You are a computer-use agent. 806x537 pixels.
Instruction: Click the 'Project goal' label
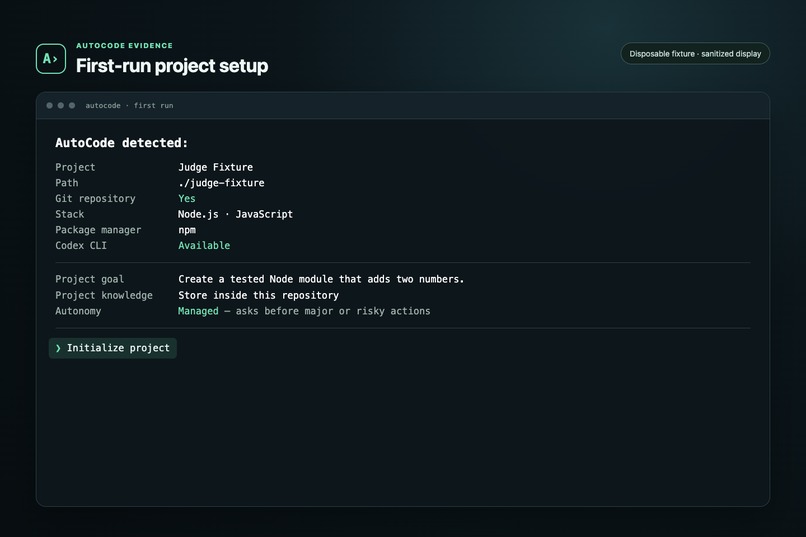point(89,279)
